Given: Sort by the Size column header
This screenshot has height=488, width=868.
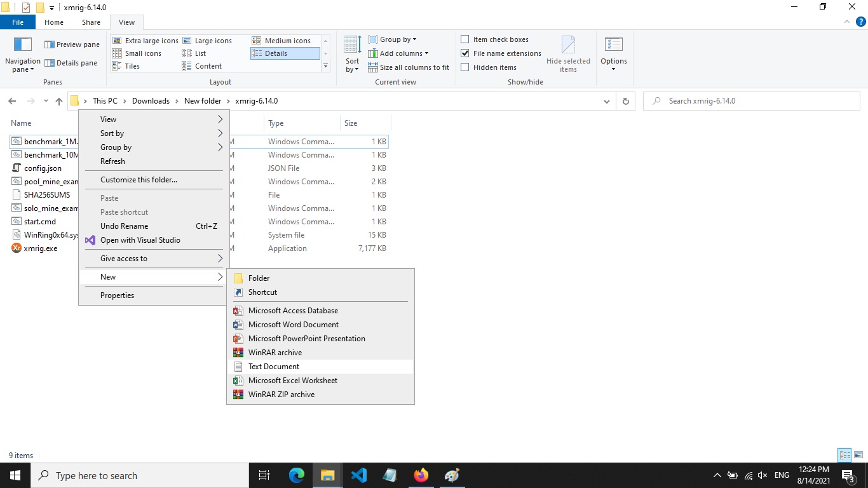Looking at the screenshot, I should click(x=365, y=123).
